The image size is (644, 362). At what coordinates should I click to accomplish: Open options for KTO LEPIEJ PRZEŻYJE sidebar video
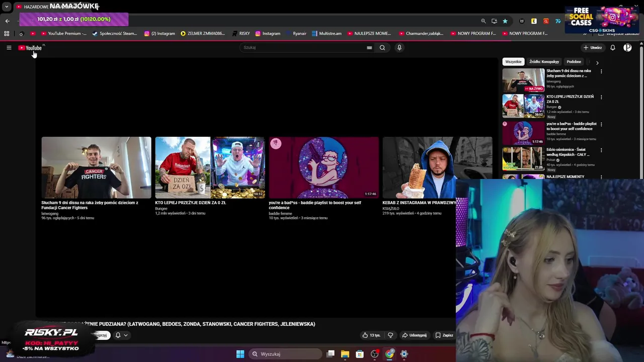click(601, 97)
